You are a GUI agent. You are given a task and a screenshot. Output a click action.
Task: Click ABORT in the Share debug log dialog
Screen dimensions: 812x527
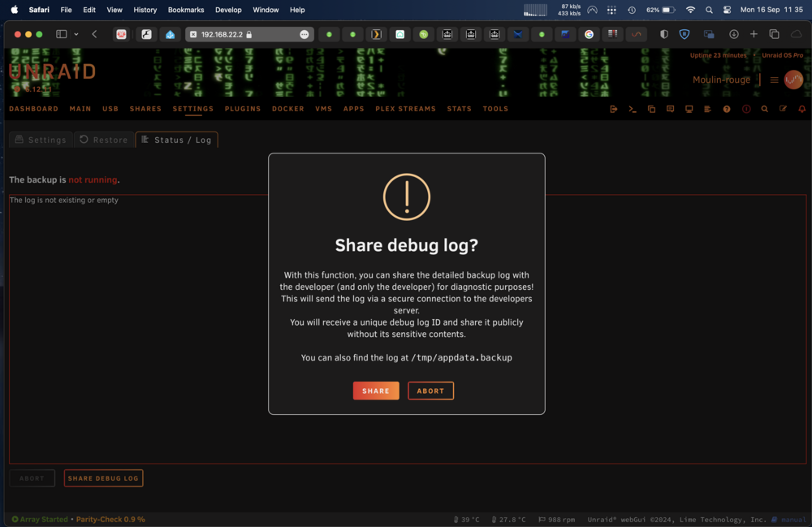point(431,391)
